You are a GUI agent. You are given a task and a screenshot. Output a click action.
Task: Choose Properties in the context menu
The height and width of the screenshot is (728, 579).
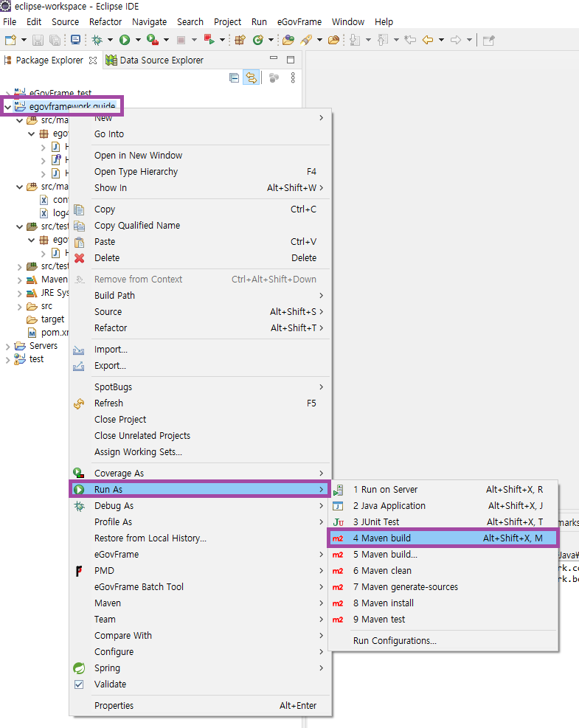click(200, 706)
